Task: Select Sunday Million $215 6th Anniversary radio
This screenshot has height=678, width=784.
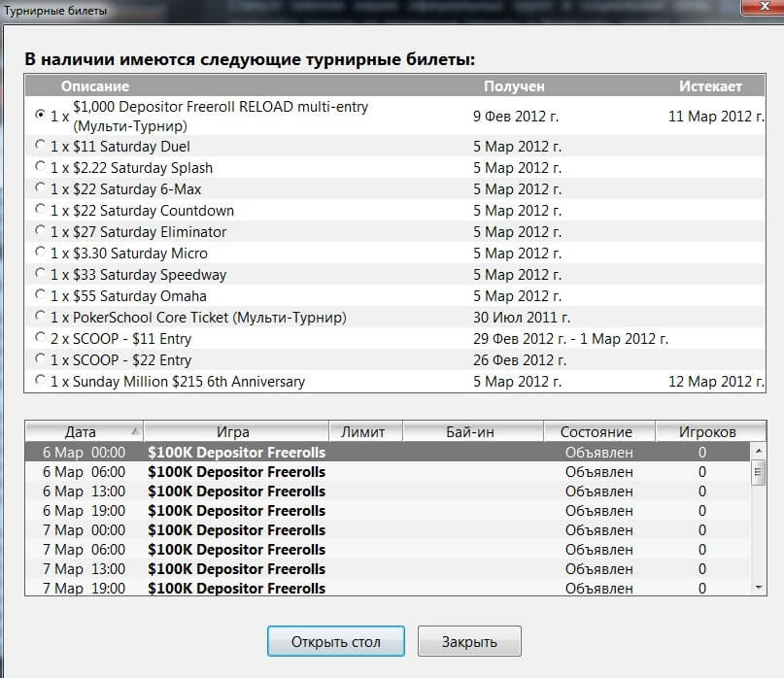Action: [x=40, y=380]
